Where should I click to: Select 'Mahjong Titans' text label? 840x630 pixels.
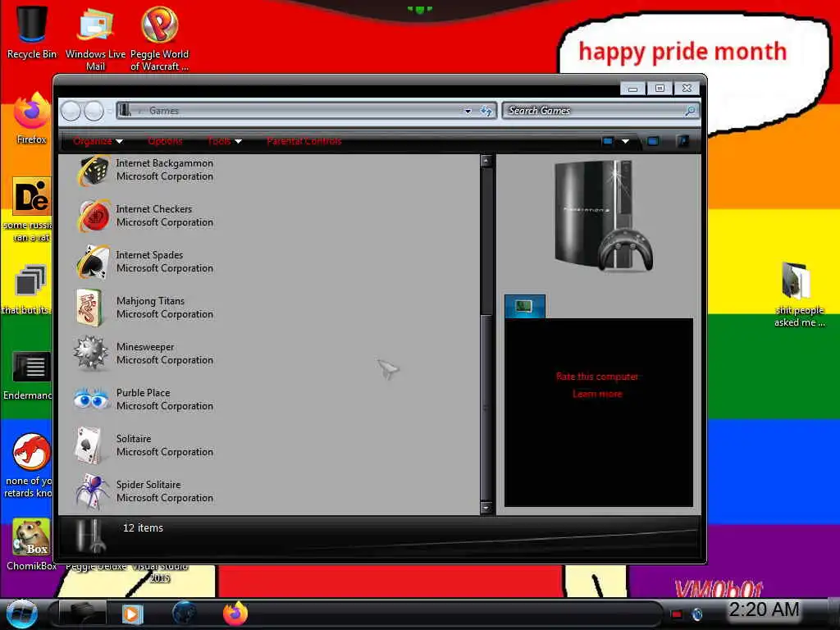150,300
